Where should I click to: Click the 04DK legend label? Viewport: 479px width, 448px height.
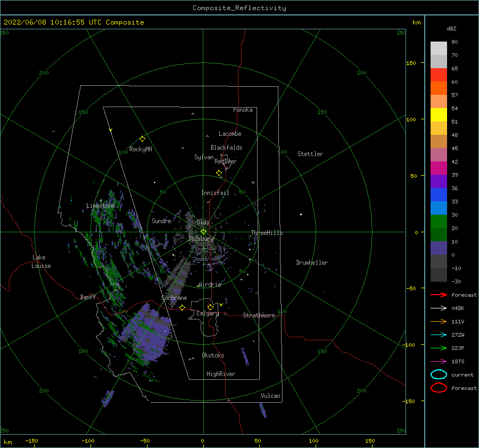(x=458, y=308)
